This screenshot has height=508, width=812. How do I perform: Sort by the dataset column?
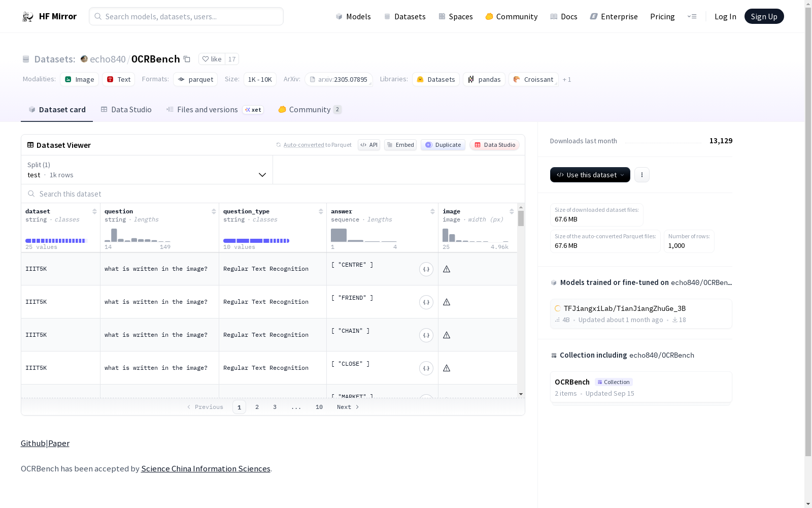pyautogui.click(x=94, y=211)
